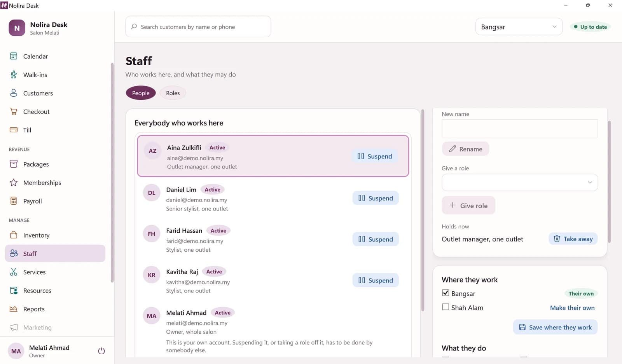Suspend Kavitha Raj
Screen dimensions: 622x364
pos(376,280)
